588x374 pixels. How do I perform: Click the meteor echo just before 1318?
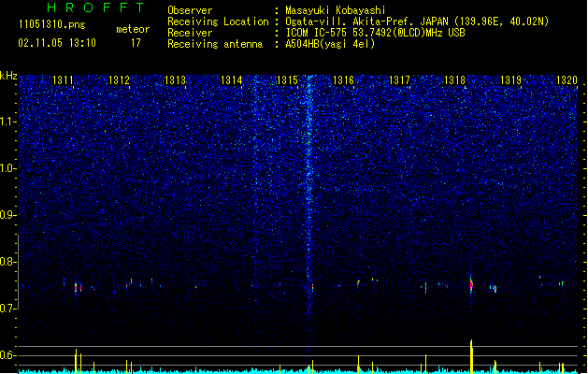coord(425,288)
